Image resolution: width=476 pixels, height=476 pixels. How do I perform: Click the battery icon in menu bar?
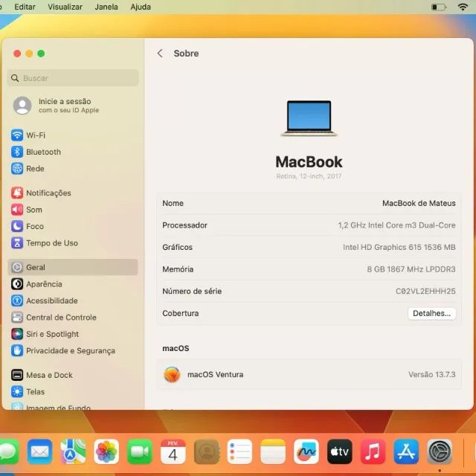pyautogui.click(x=439, y=7)
